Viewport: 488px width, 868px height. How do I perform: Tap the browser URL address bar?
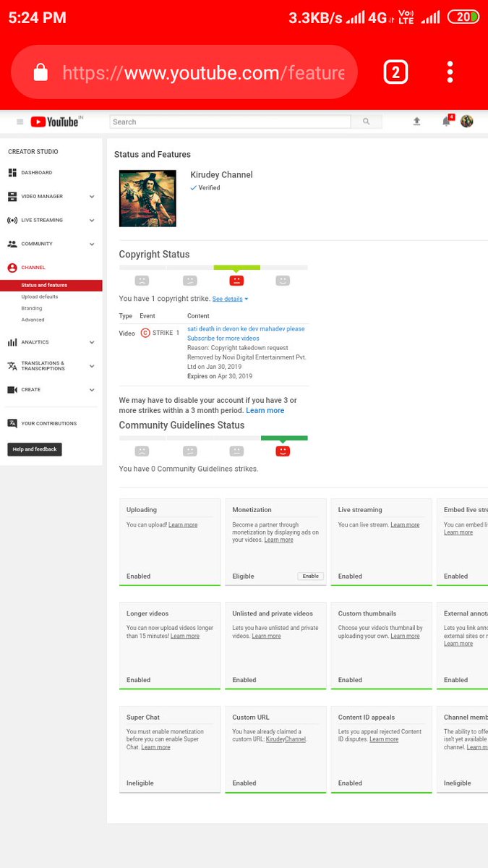tap(184, 72)
